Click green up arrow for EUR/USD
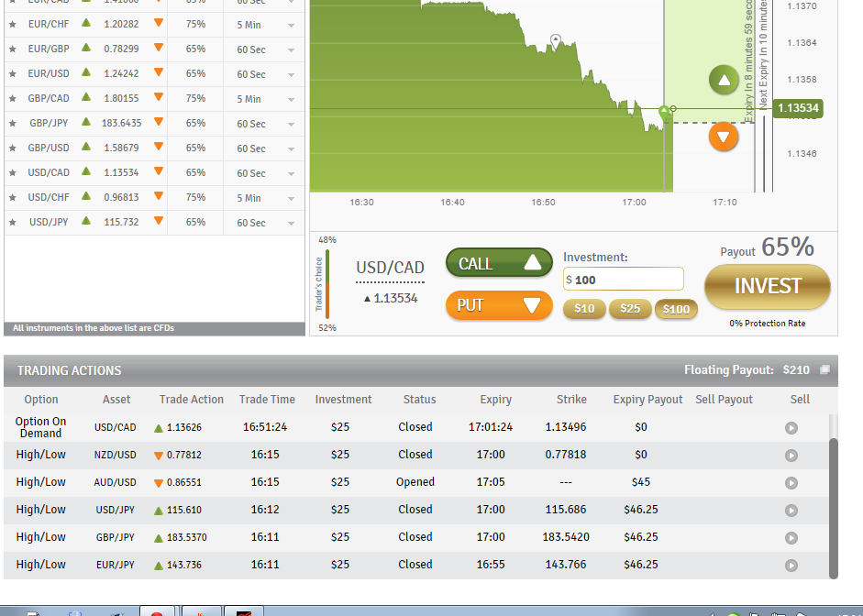 pos(86,72)
